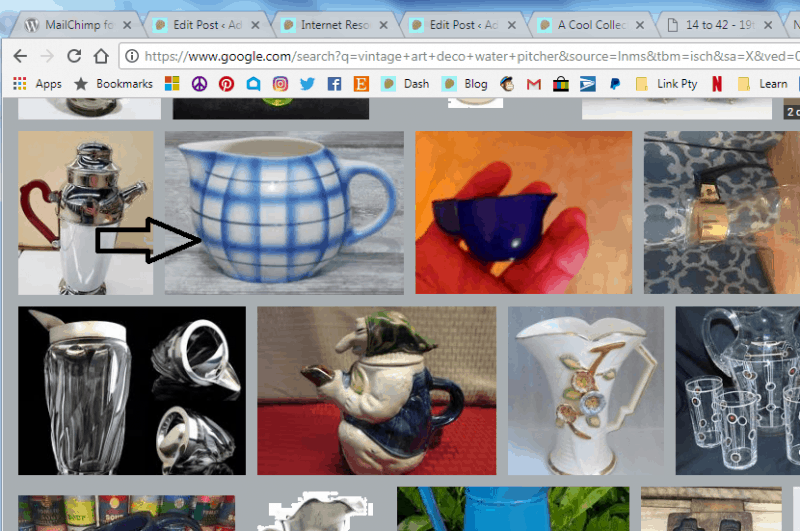Close the 14 to 42 tab
Image resolution: width=800 pixels, height=531 pixels.
click(x=768, y=25)
